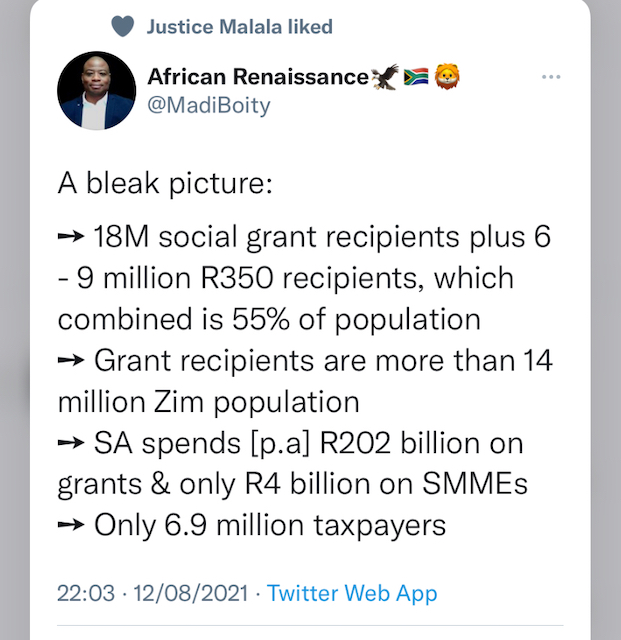Click the arrow before 'Only 6.9 million taxpayers'
Viewport: 621px width, 640px height.
coord(71,523)
